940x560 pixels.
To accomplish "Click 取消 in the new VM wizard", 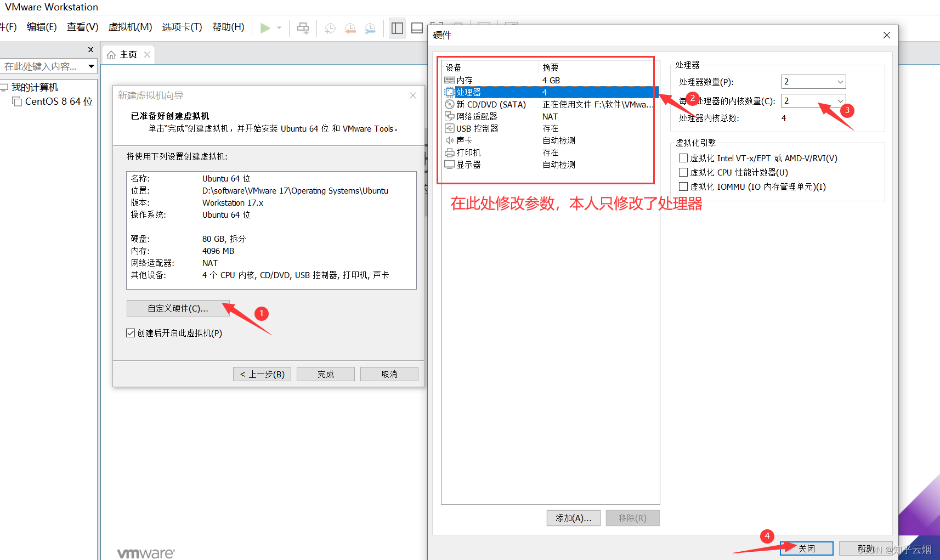I will pyautogui.click(x=389, y=374).
